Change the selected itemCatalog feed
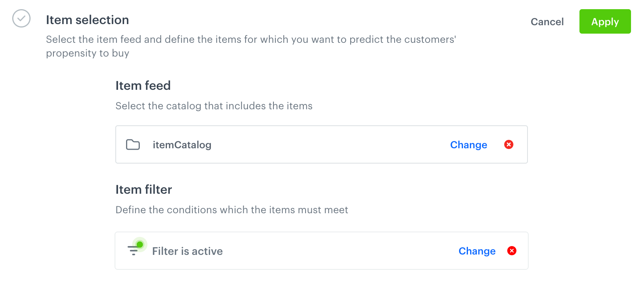Viewport: 644px width, 282px height. pos(469,145)
